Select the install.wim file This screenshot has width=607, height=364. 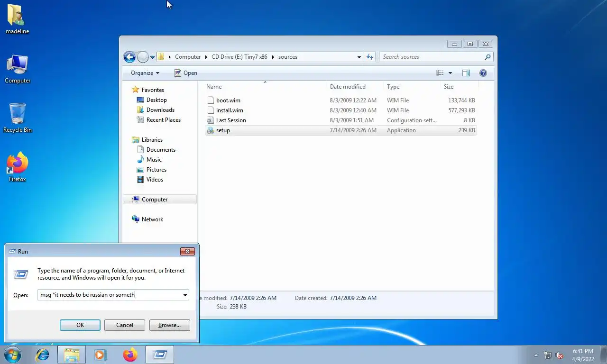[340, 110]
